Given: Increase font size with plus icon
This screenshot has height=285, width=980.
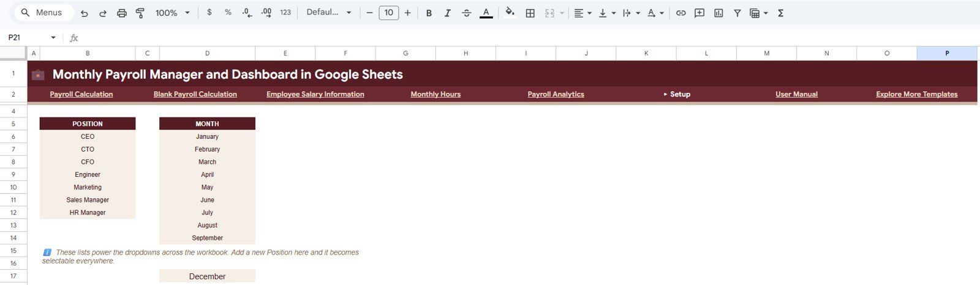Looking at the screenshot, I should (407, 12).
